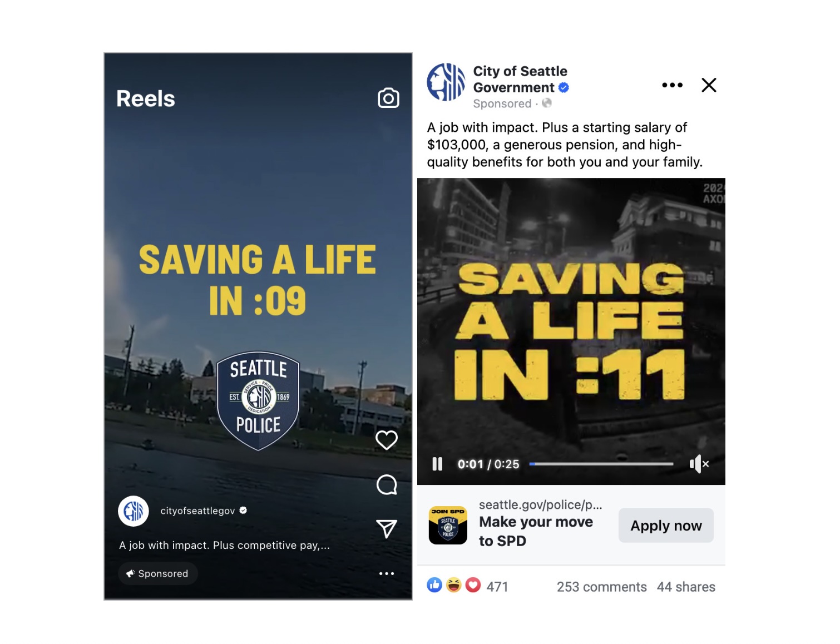Seek along the video progress bar
Screen dimensions: 840x644
point(601,464)
